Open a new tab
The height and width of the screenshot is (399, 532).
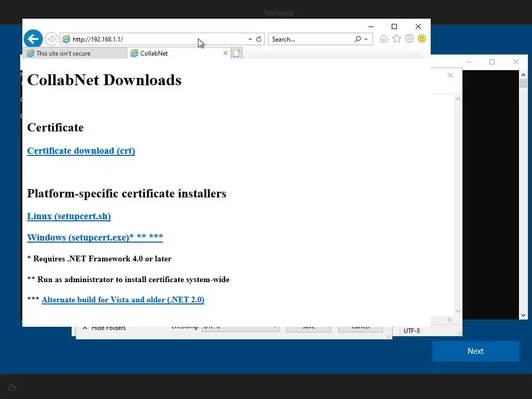coord(237,54)
